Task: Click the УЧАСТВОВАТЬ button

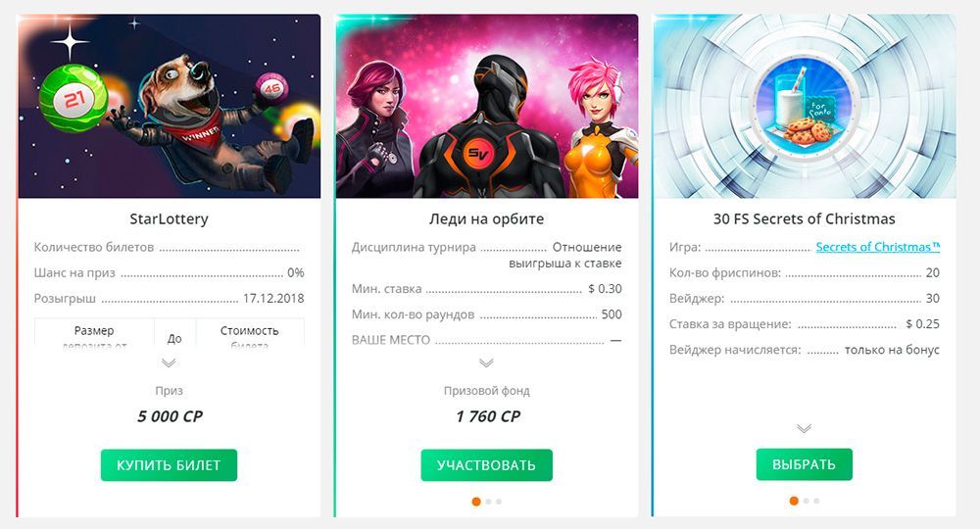Action: [x=486, y=465]
